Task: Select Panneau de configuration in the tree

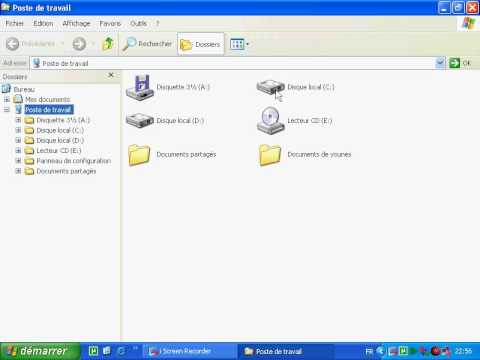Action: tap(74, 161)
